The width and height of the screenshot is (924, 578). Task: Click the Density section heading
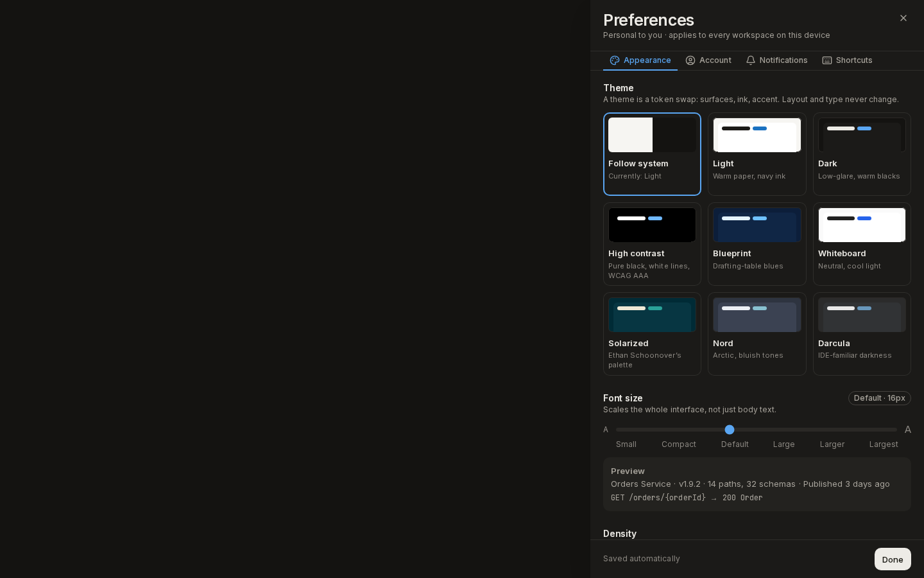[x=620, y=534]
